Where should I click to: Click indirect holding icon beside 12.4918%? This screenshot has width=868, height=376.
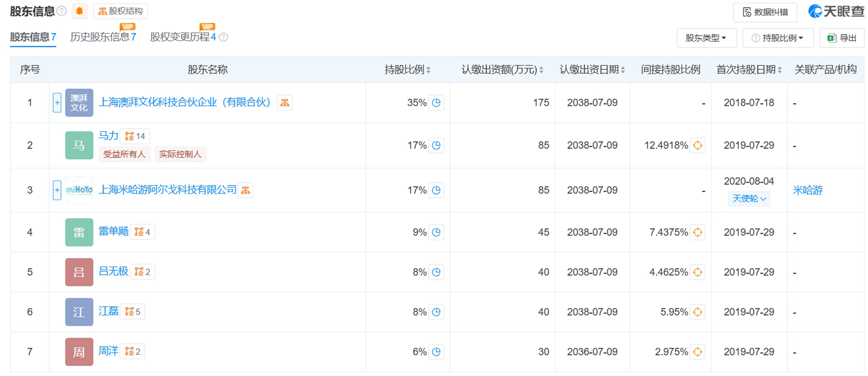click(697, 145)
